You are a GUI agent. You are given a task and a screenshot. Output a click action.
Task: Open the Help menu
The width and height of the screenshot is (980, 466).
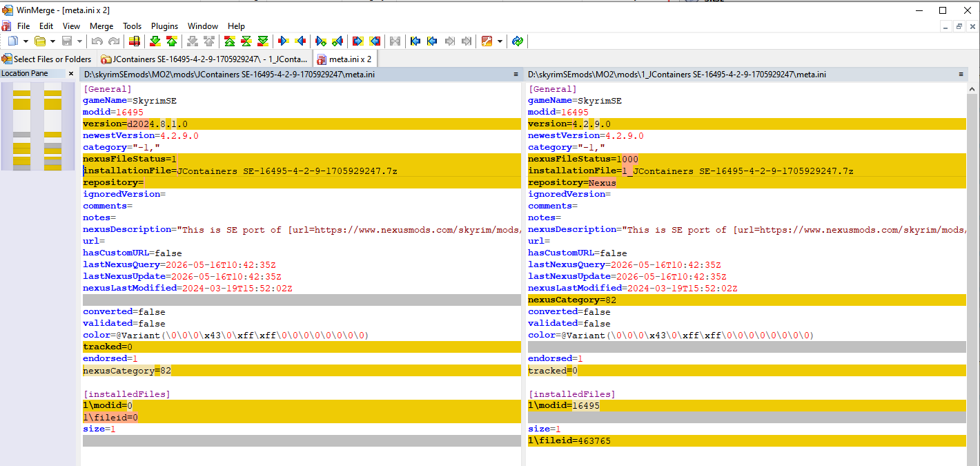pyautogui.click(x=236, y=26)
